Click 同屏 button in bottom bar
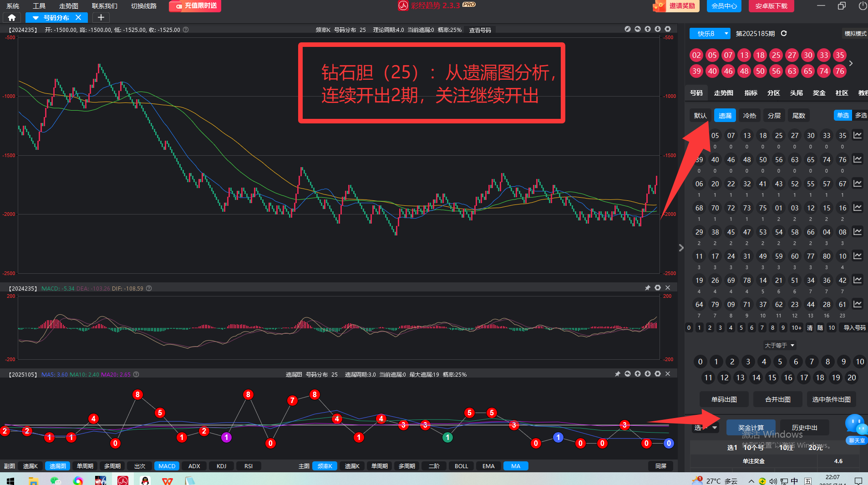Viewport: 868px width, 485px height. (x=660, y=466)
